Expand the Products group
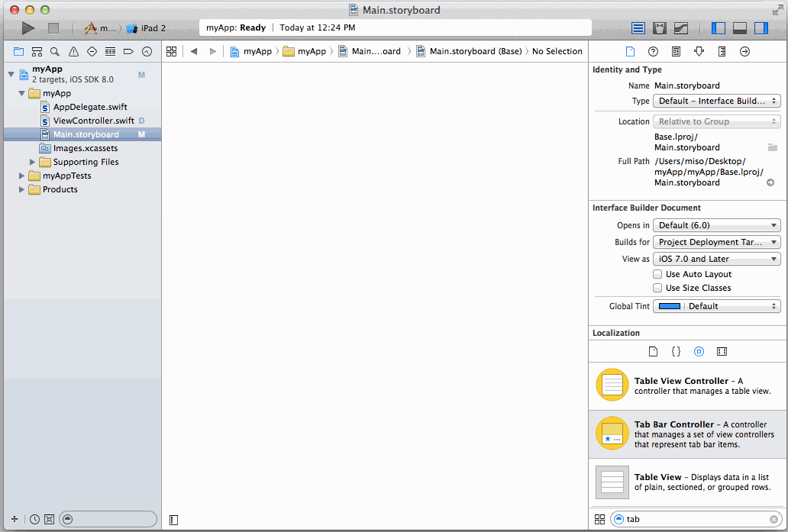 (22, 189)
